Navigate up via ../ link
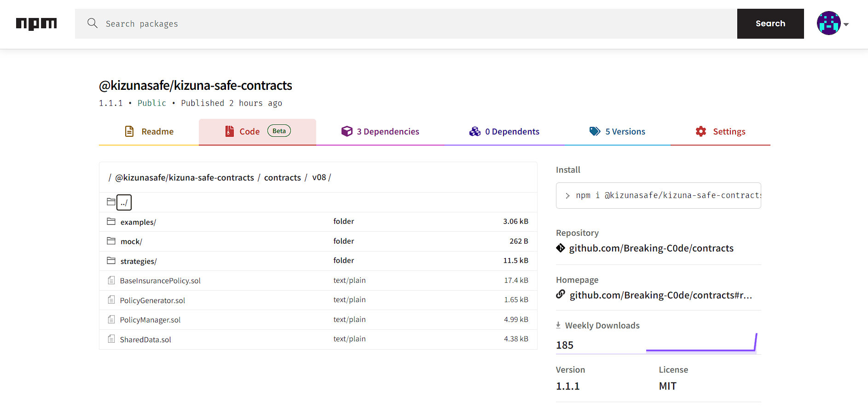 (124, 202)
